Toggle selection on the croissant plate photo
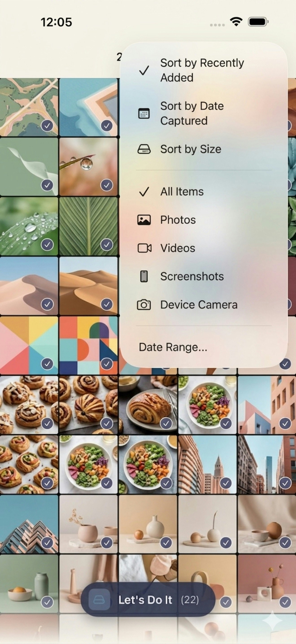This screenshot has width=296, height=644. click(x=166, y=423)
